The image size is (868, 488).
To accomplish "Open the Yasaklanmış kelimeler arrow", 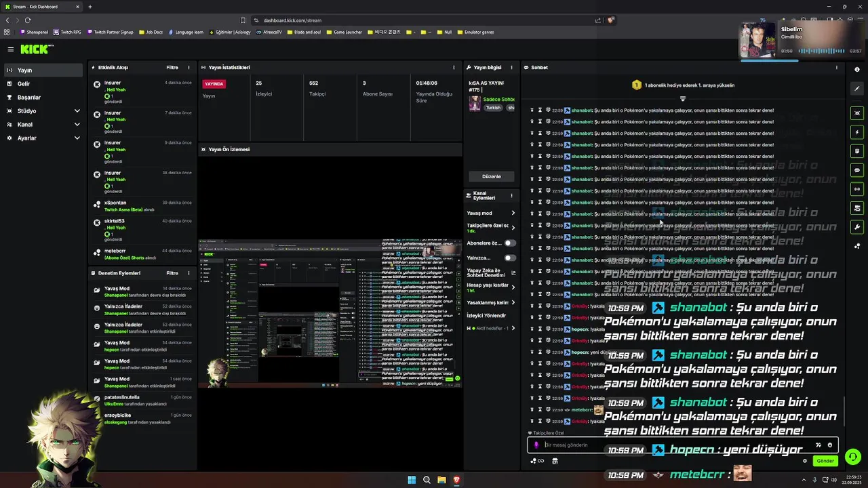I will [x=513, y=302].
